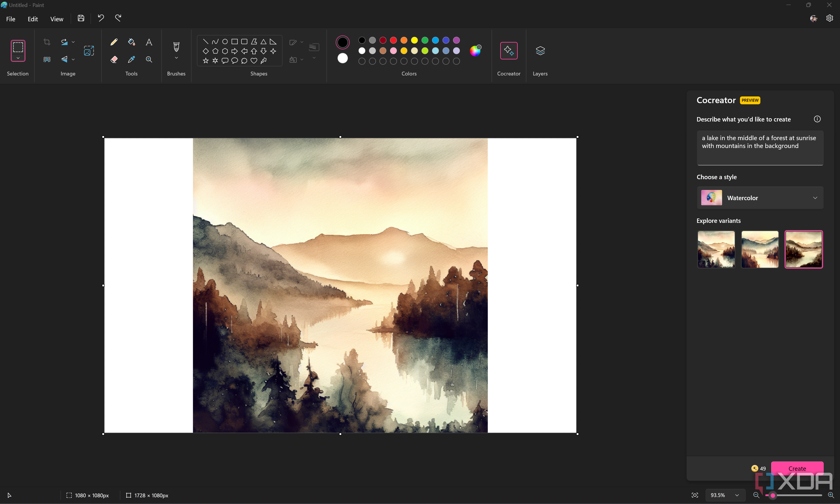The height and width of the screenshot is (504, 840).
Task: Click the File menu
Action: click(x=11, y=18)
